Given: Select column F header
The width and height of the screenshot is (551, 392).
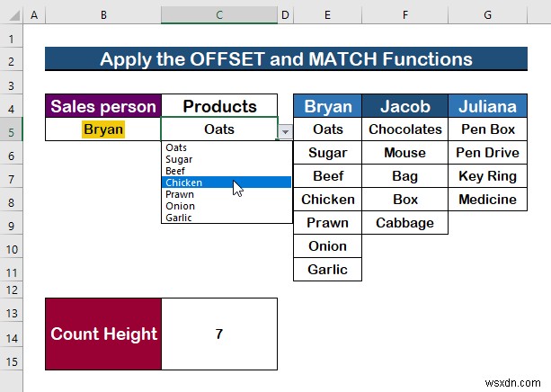Looking at the screenshot, I should pos(405,14).
